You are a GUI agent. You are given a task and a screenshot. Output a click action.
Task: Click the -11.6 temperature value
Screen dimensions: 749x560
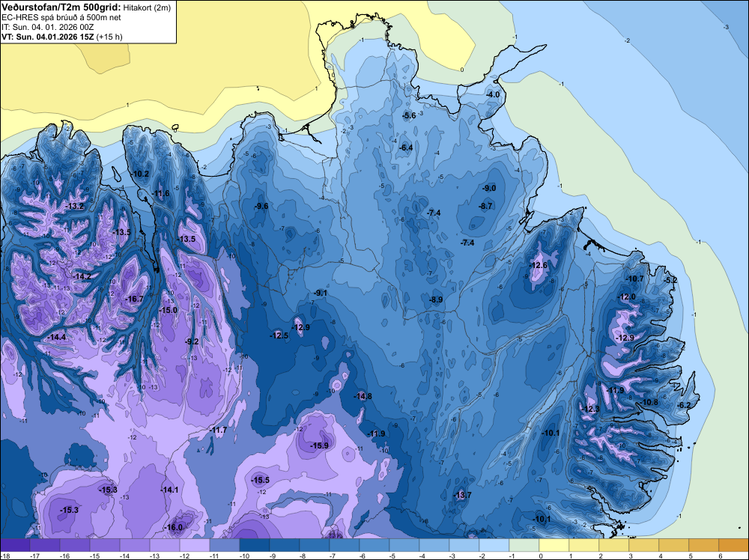pyautogui.click(x=160, y=193)
